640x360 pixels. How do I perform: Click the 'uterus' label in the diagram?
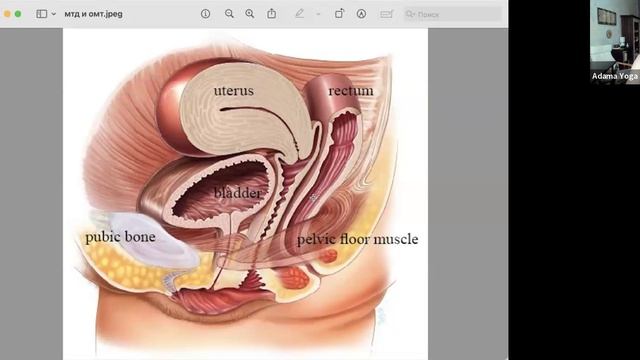click(x=233, y=90)
